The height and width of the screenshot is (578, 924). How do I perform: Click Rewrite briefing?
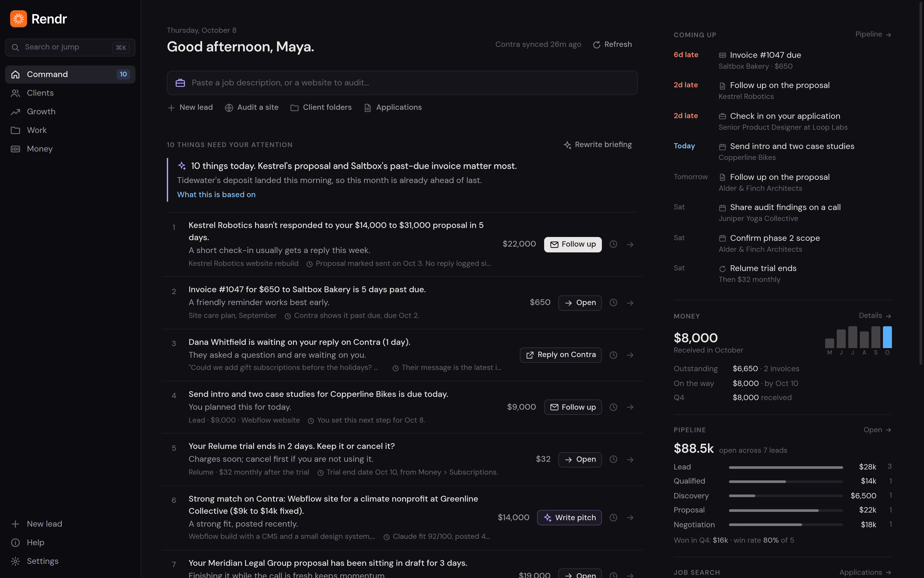[598, 144]
